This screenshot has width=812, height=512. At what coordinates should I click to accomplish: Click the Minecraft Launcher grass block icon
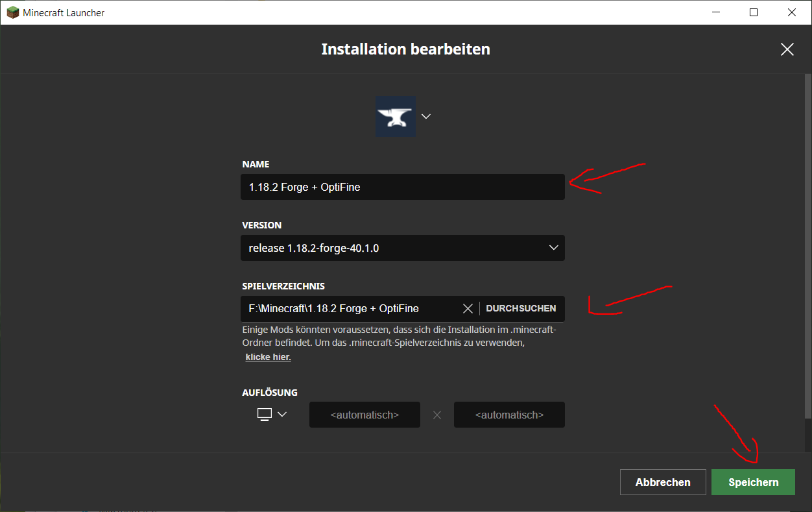pos(12,12)
